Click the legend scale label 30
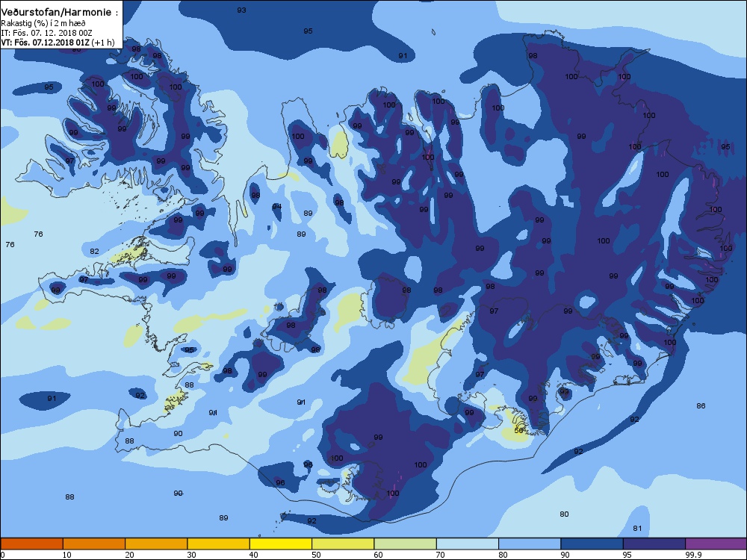 (191, 555)
